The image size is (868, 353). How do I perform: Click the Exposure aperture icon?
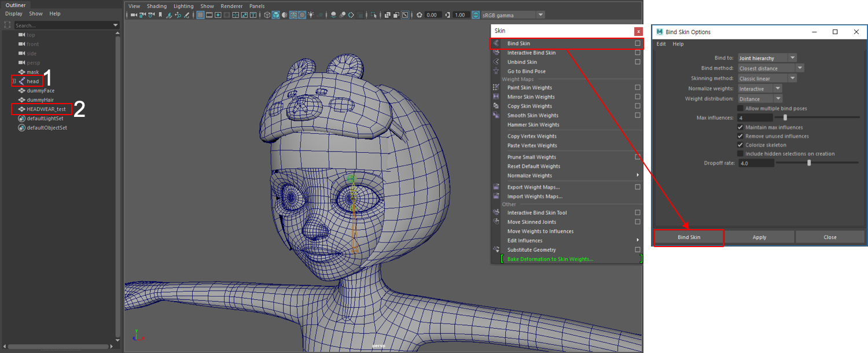[420, 15]
